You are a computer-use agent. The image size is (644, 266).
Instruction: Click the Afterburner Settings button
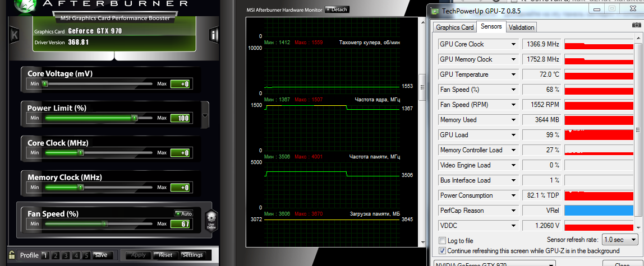tap(192, 255)
